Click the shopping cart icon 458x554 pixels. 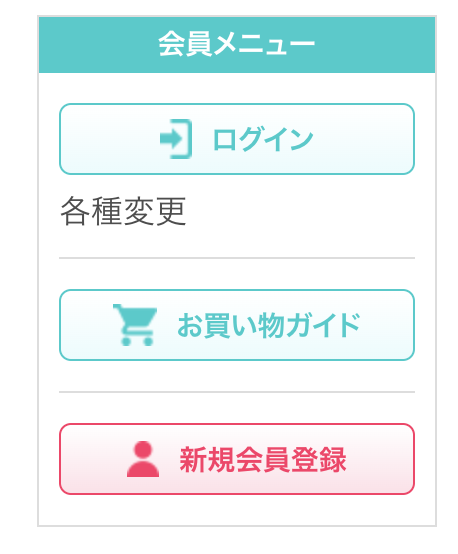coord(135,325)
